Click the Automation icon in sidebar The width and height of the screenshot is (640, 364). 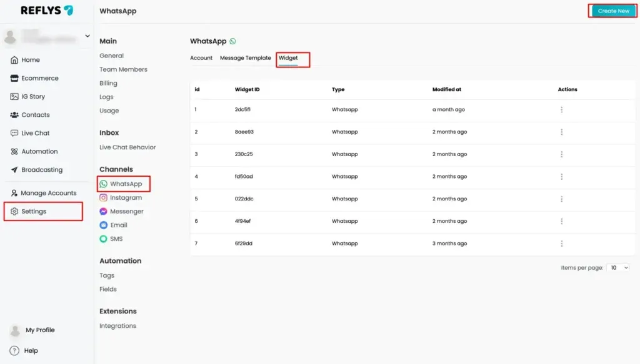click(14, 152)
